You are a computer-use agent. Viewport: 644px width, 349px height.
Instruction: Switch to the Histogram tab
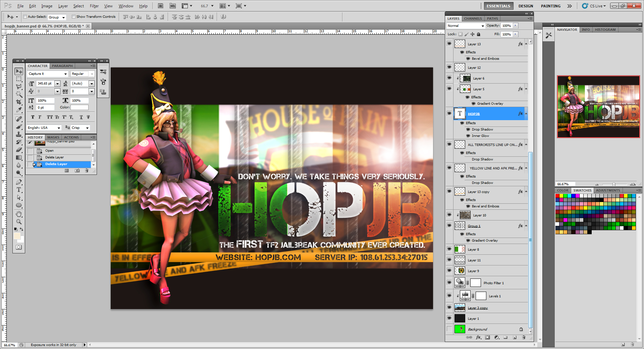click(x=605, y=30)
